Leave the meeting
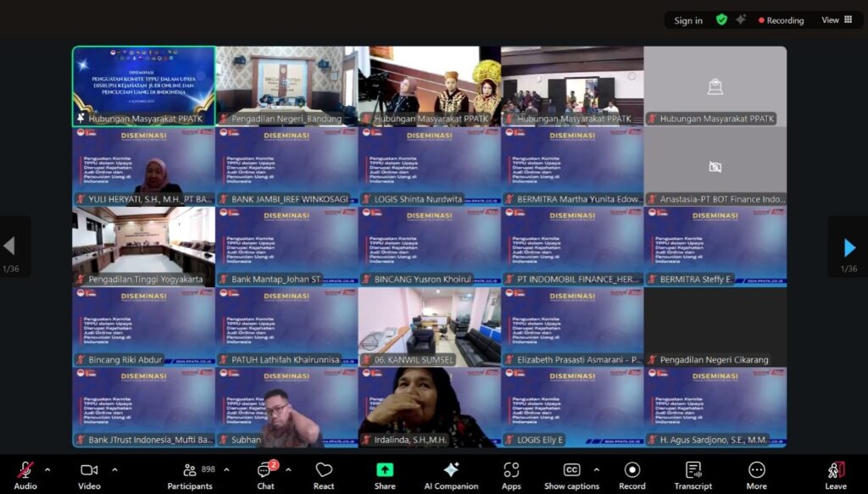The height and width of the screenshot is (494, 868). 836,474
